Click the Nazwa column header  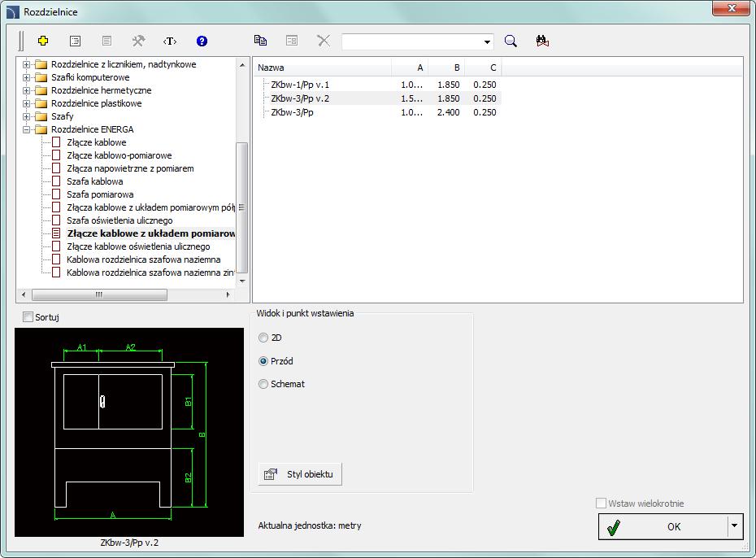click(x=322, y=68)
